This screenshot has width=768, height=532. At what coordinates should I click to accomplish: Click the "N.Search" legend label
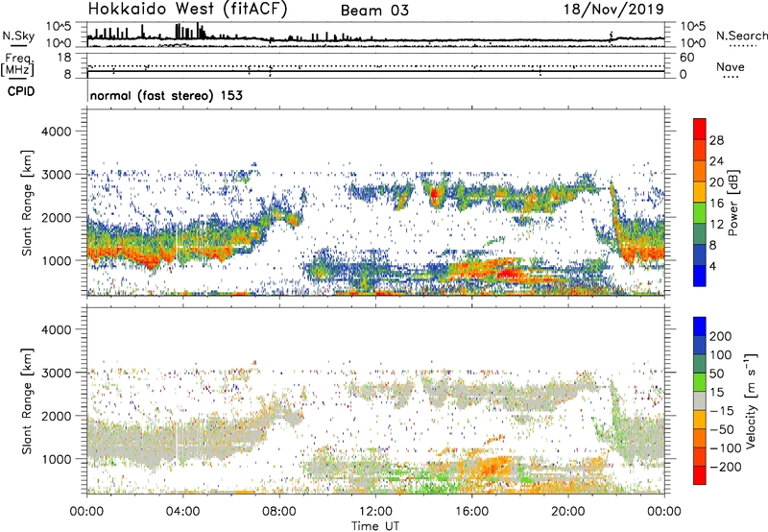pos(742,36)
